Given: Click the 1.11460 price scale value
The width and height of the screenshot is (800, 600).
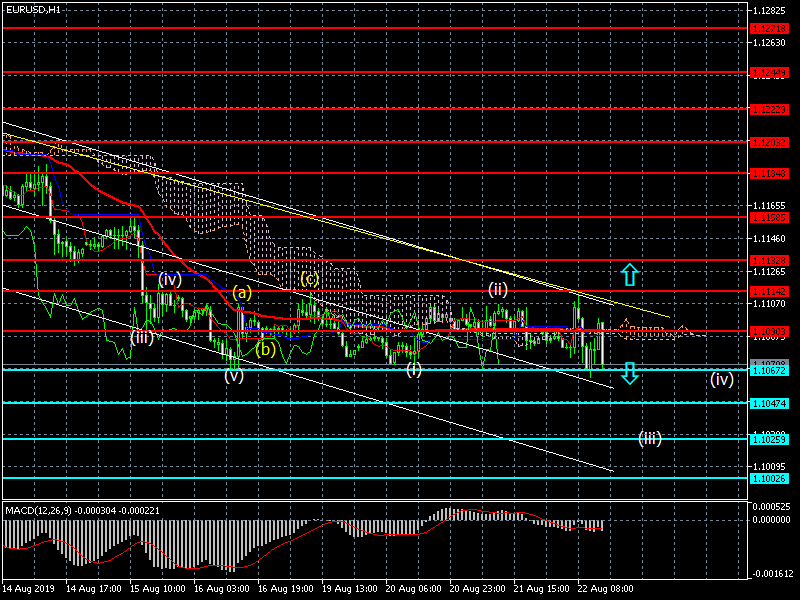Looking at the screenshot, I should tap(769, 238).
